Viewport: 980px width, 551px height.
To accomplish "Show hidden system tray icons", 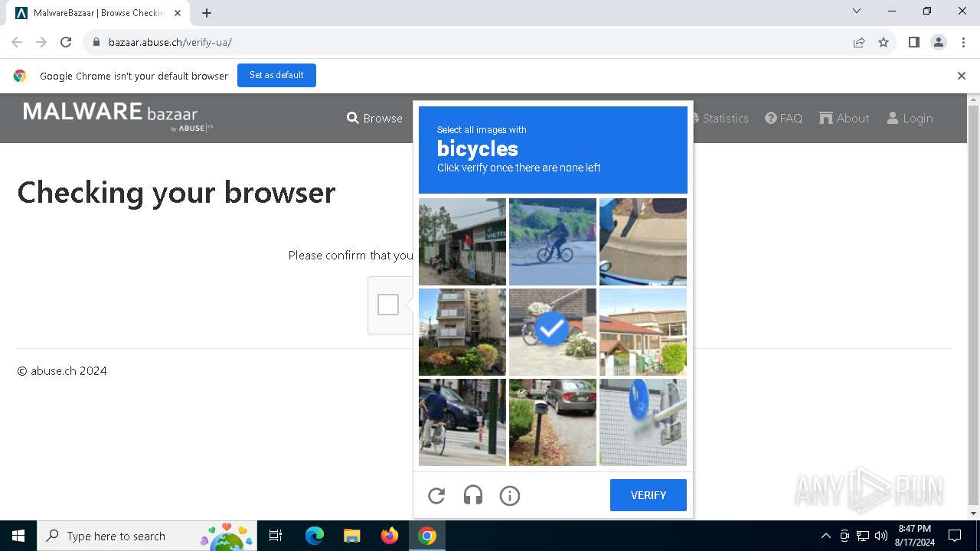I will point(825,536).
